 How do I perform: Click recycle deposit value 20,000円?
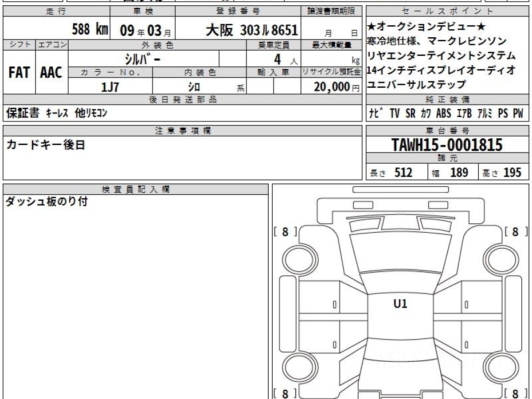(x=337, y=87)
